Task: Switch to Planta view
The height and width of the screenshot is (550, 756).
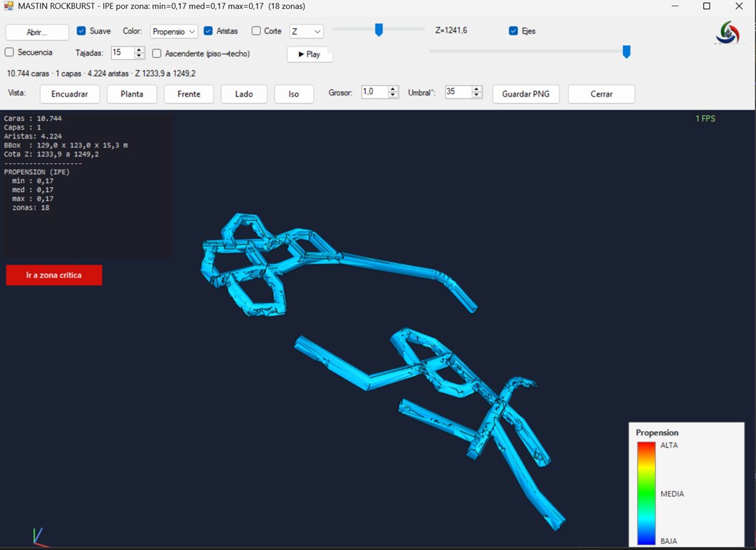Action: (132, 94)
